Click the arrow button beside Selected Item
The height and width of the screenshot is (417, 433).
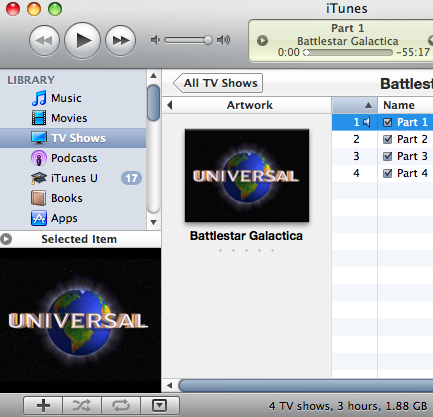click(x=6, y=239)
